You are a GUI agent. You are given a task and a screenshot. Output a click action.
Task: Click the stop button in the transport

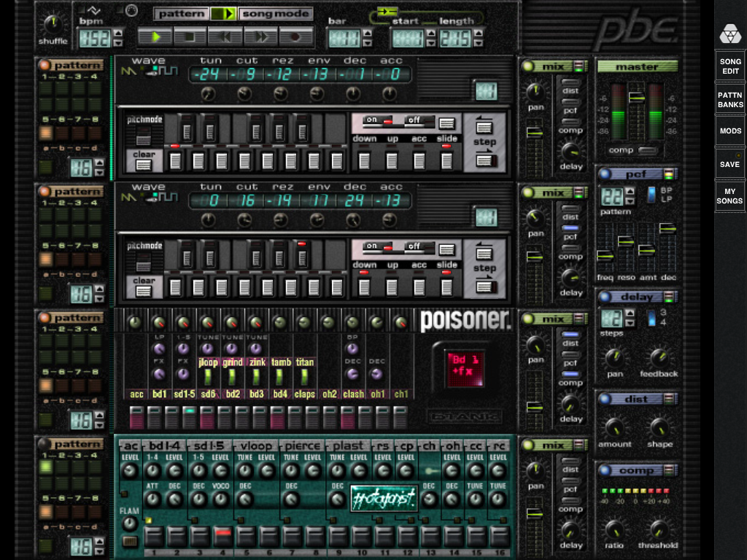[190, 36]
